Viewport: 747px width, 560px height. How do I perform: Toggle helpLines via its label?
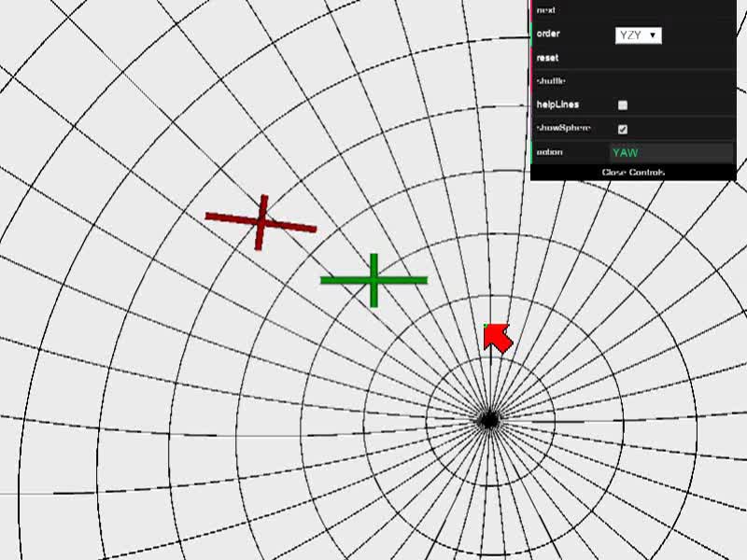pyautogui.click(x=557, y=105)
